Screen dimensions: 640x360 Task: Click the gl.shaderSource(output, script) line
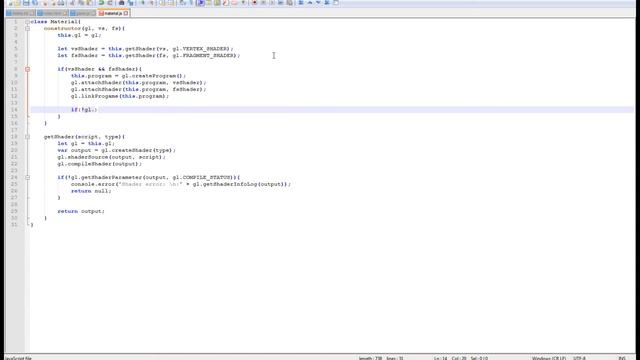[111, 157]
